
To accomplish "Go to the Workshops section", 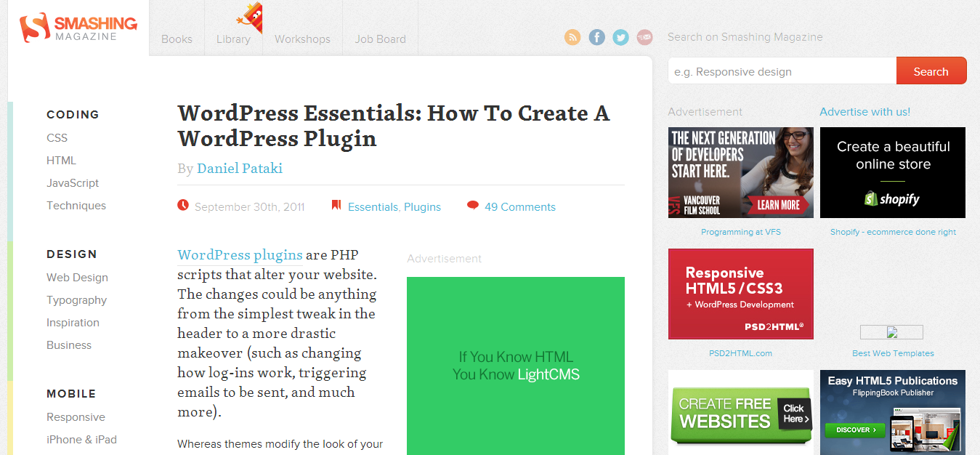I will tap(302, 39).
